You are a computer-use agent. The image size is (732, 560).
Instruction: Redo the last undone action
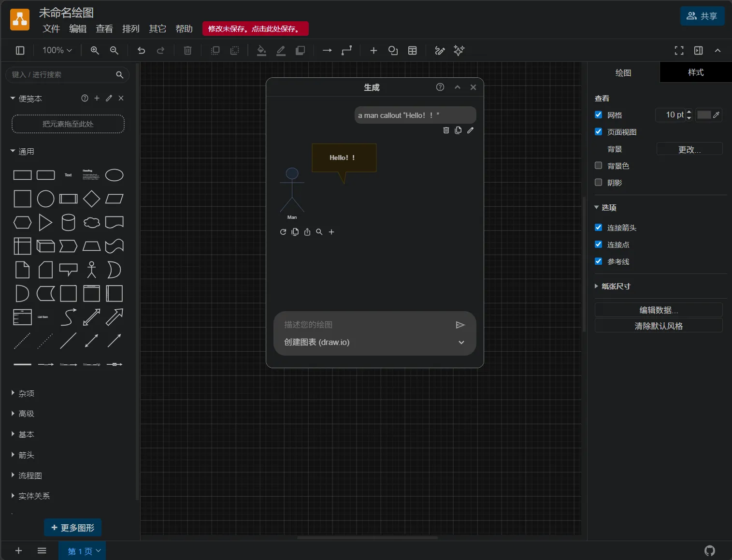[x=160, y=50]
